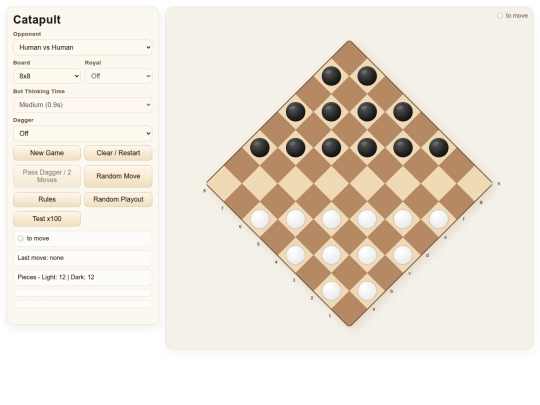The image size is (540, 405).
Task: Choose the white piece on square b5
Action: click(x=295, y=219)
